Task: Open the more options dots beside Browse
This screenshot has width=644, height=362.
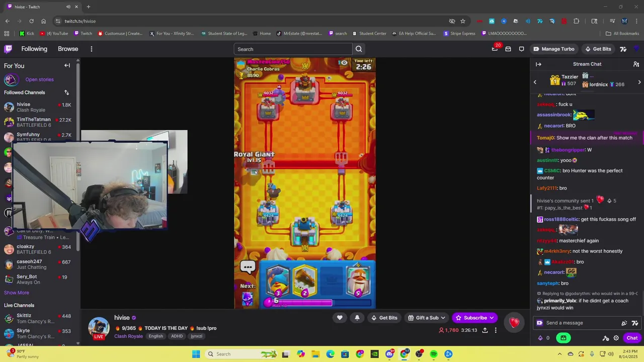Action: (92, 49)
